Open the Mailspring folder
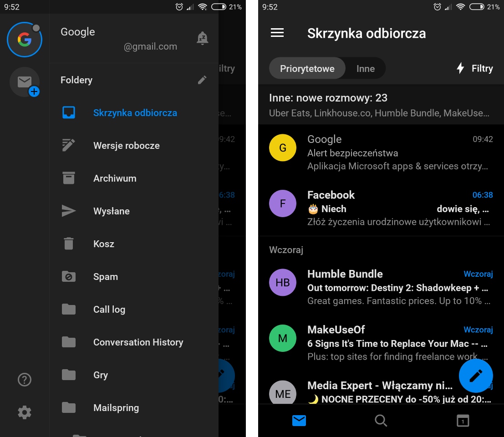The image size is (504, 437). (x=134, y=408)
